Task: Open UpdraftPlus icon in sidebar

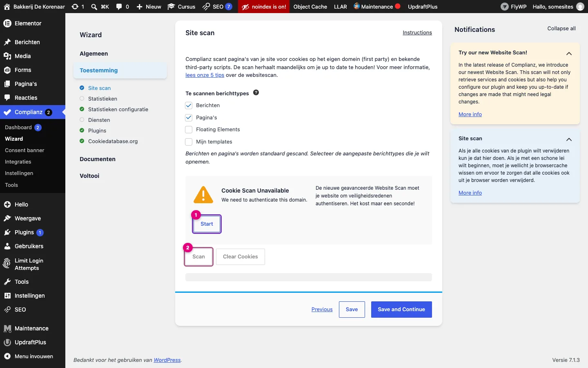Action: (7, 342)
